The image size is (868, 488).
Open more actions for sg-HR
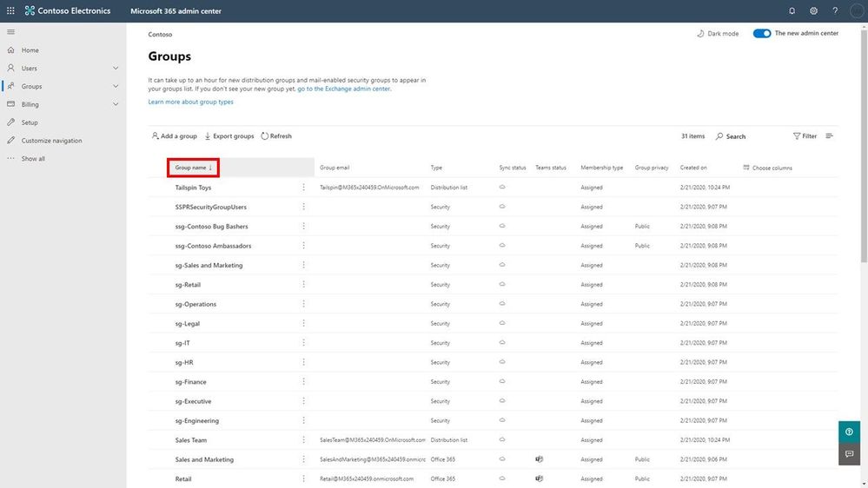pyautogui.click(x=303, y=362)
